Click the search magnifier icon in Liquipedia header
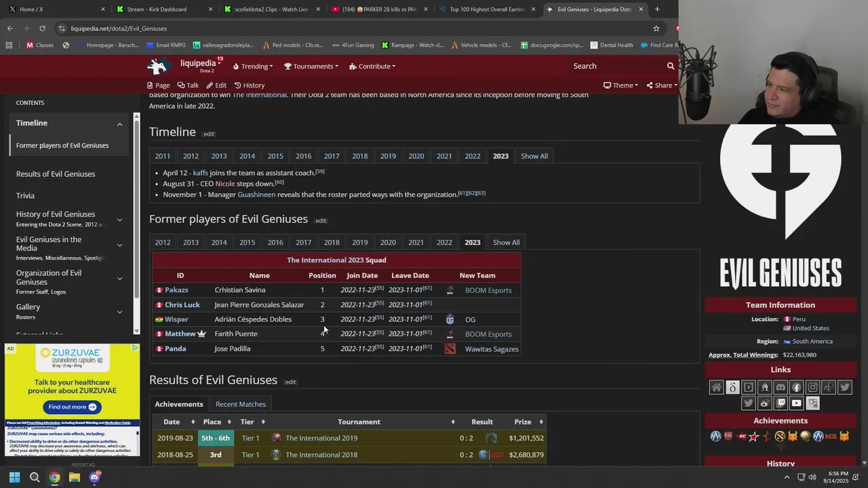The height and width of the screenshot is (488, 868). coord(671,66)
